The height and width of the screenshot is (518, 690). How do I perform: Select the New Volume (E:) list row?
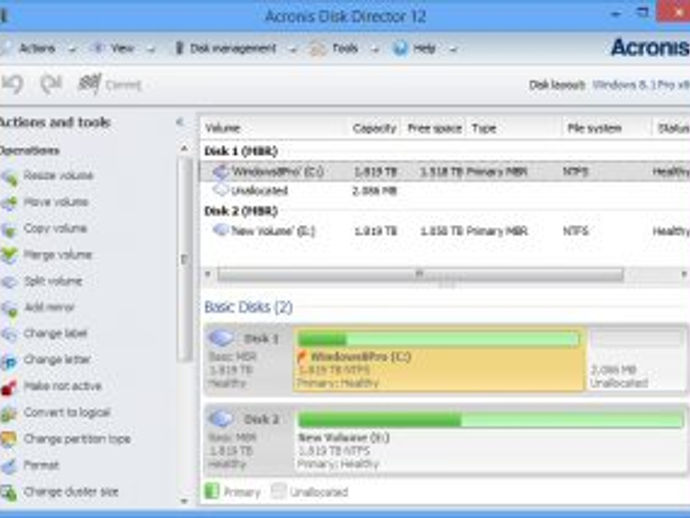[x=445, y=231]
